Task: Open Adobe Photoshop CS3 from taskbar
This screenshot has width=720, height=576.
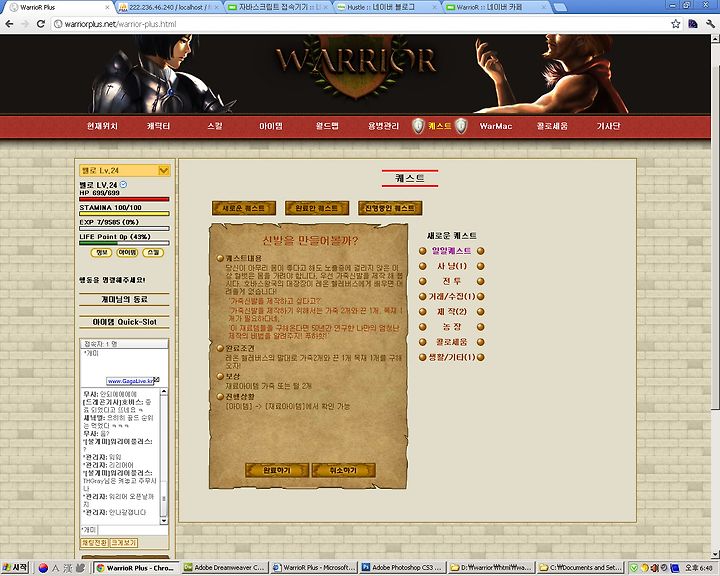Action: 402,568
